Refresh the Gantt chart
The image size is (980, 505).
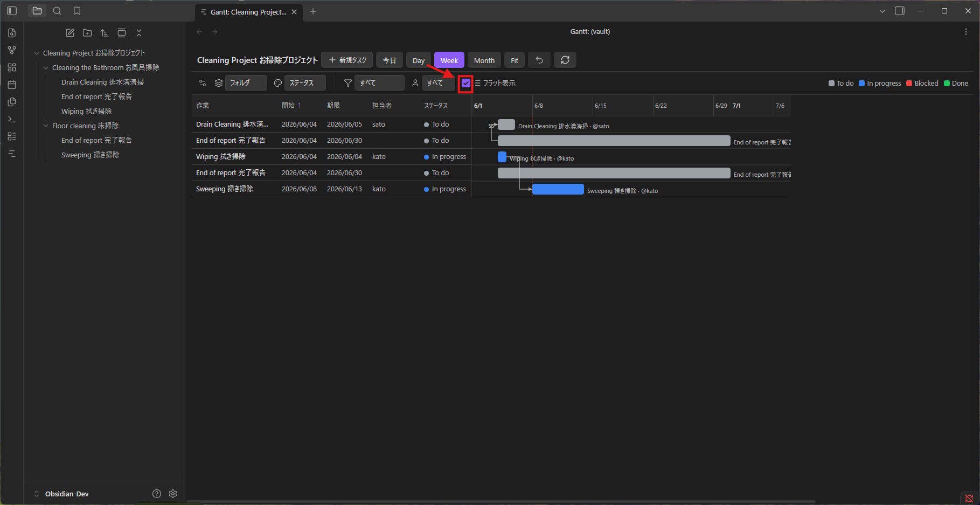(x=565, y=60)
